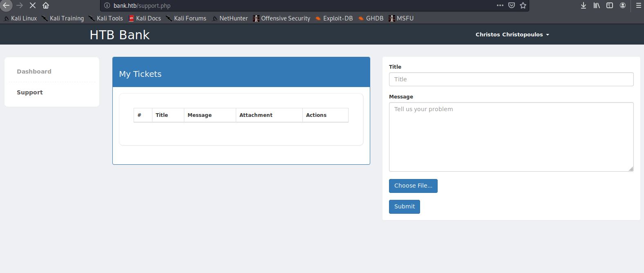Screen dimensions: 644x273
Task: Open the hamburger application menu
Action: click(x=638, y=5)
